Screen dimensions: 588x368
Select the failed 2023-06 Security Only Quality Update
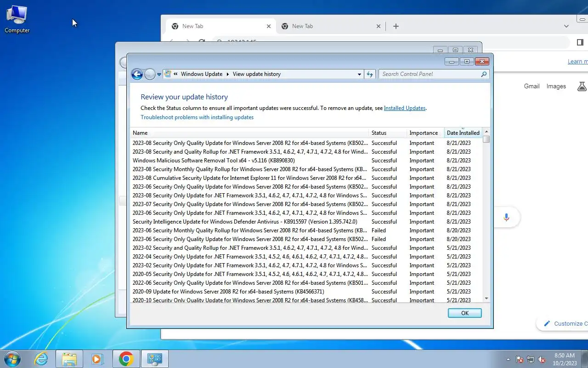pyautogui.click(x=306, y=239)
